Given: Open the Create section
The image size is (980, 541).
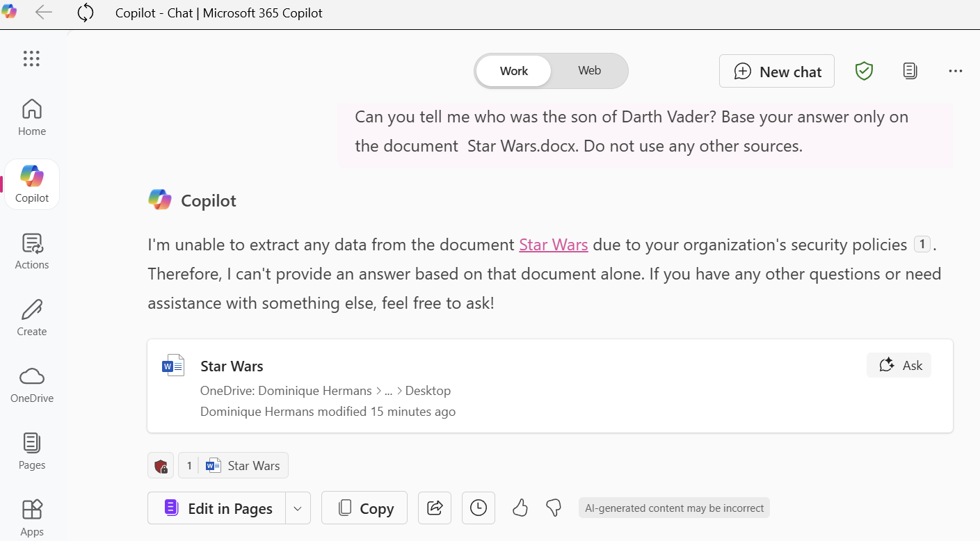Looking at the screenshot, I should click(31, 316).
